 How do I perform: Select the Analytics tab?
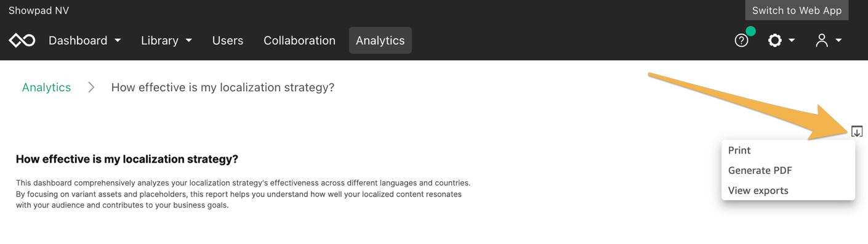point(380,41)
